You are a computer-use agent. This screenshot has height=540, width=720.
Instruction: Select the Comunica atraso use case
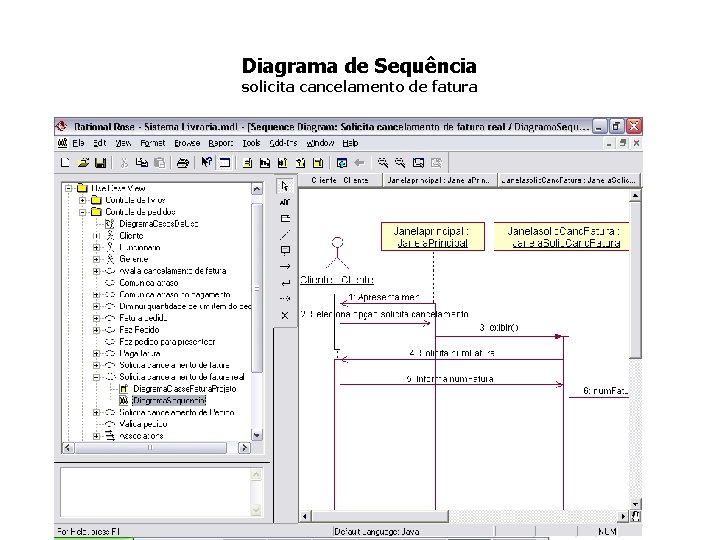[148, 283]
